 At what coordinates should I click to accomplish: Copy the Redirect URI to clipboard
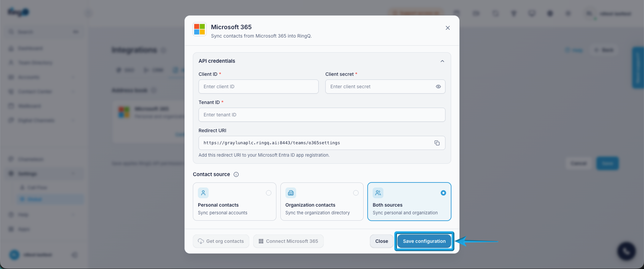coord(437,143)
